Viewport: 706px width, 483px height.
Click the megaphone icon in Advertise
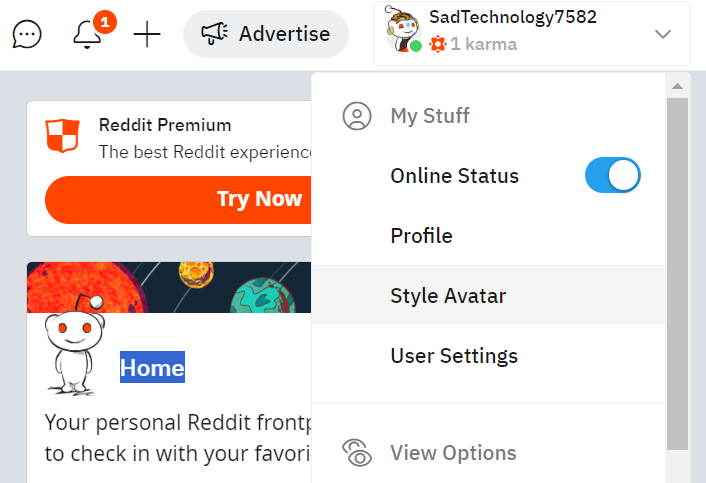tap(214, 34)
